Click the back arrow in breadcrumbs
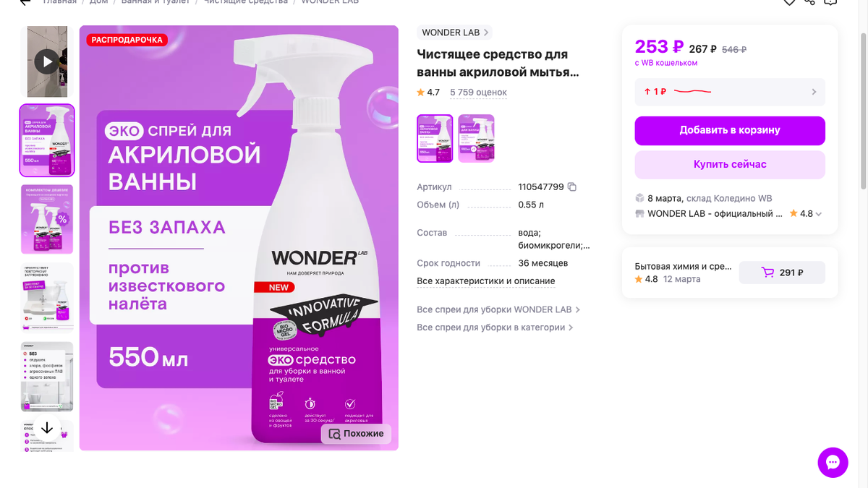The width and height of the screenshot is (868, 488). [x=25, y=2]
